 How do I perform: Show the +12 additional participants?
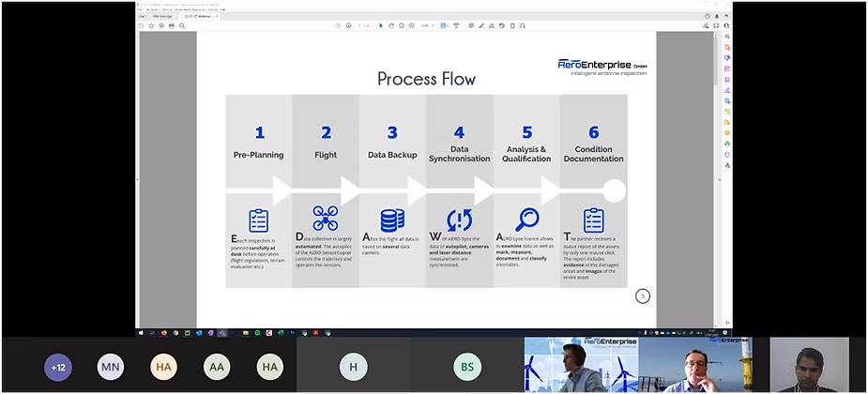pyautogui.click(x=58, y=367)
